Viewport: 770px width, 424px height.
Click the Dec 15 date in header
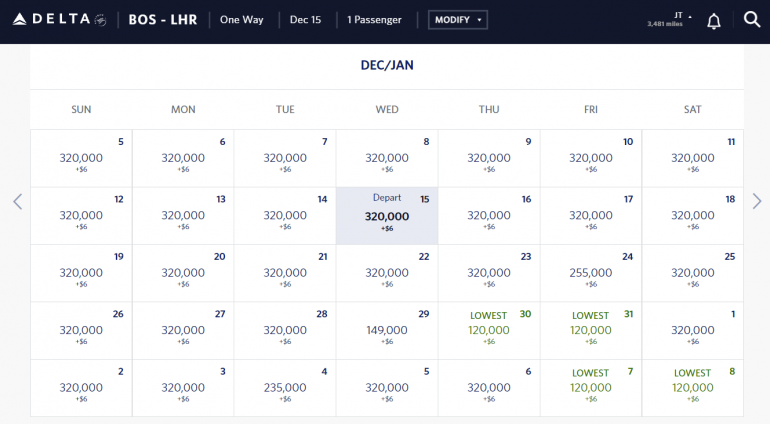305,20
